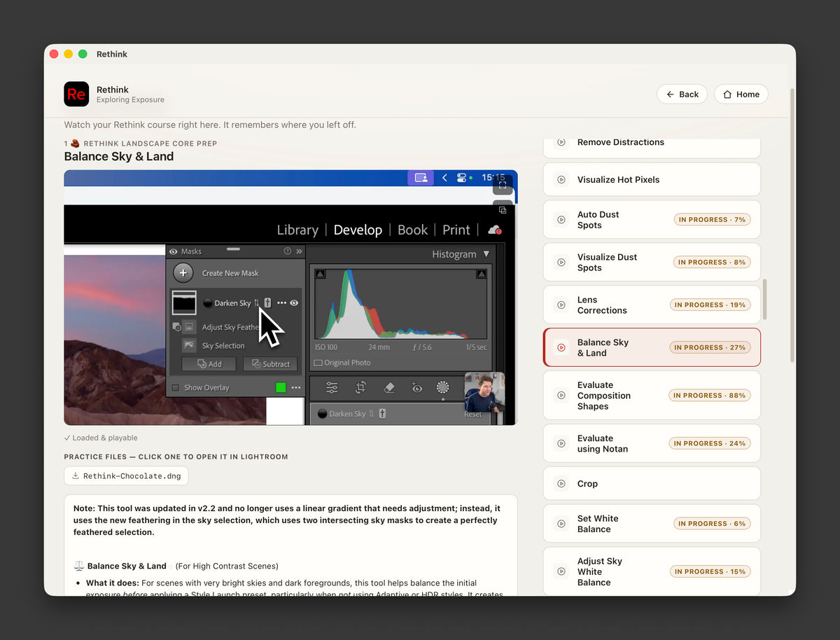Click the pin icon beside Darken Sky mask
This screenshot has height=640, width=840.
click(x=267, y=303)
